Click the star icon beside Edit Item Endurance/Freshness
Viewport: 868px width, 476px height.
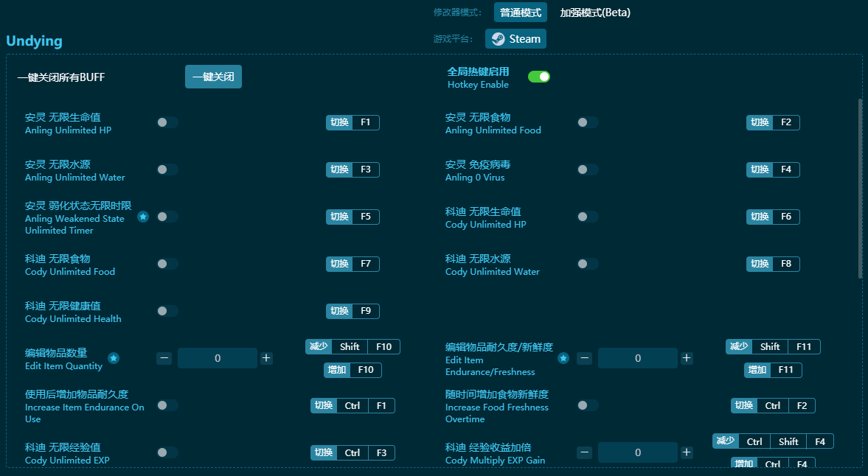click(563, 359)
